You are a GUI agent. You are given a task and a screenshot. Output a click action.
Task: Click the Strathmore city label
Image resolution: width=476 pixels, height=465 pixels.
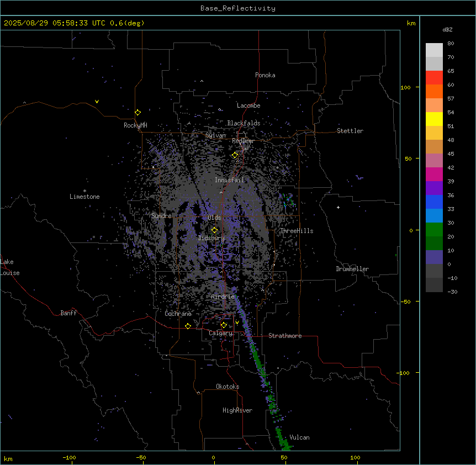[285, 336]
